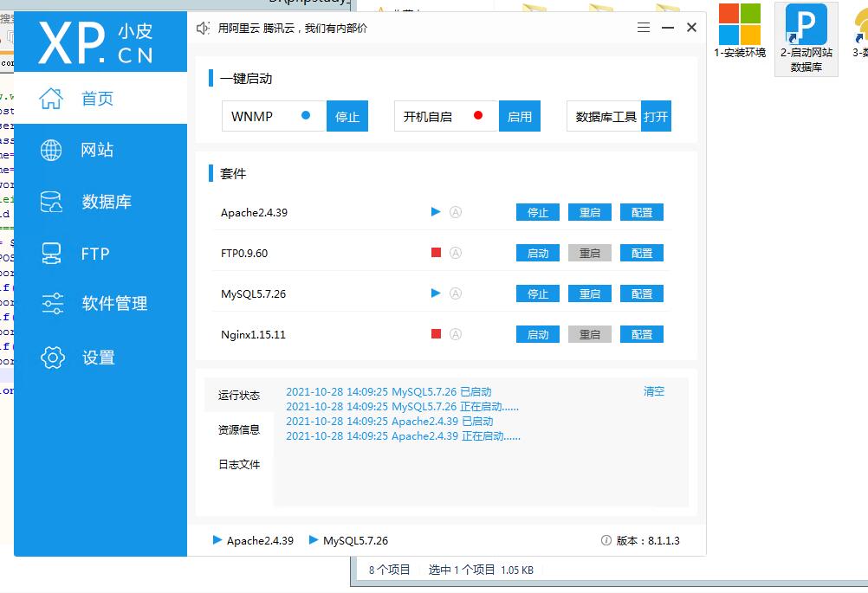Open the 首页 home icon in sidebar

pyautogui.click(x=52, y=99)
